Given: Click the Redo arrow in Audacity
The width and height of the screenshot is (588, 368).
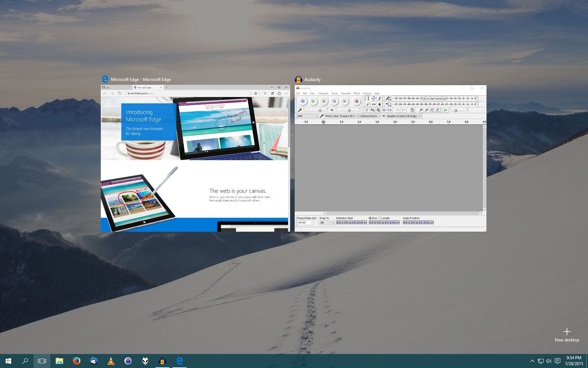Looking at the screenshot, I should pos(404,110).
